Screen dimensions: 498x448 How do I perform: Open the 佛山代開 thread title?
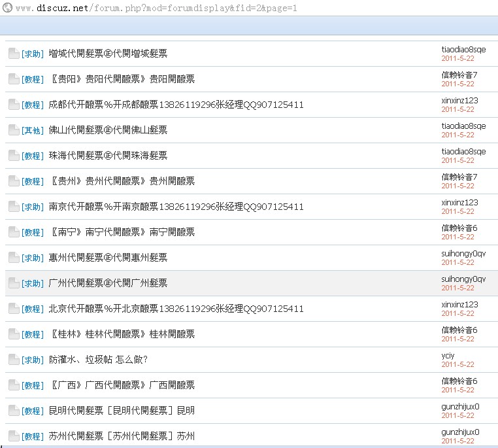pyautogui.click(x=108, y=130)
